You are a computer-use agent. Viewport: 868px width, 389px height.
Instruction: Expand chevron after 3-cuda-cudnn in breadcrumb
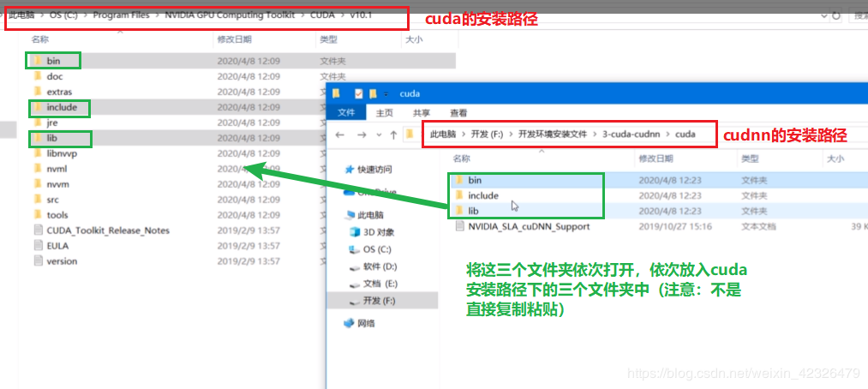point(668,134)
